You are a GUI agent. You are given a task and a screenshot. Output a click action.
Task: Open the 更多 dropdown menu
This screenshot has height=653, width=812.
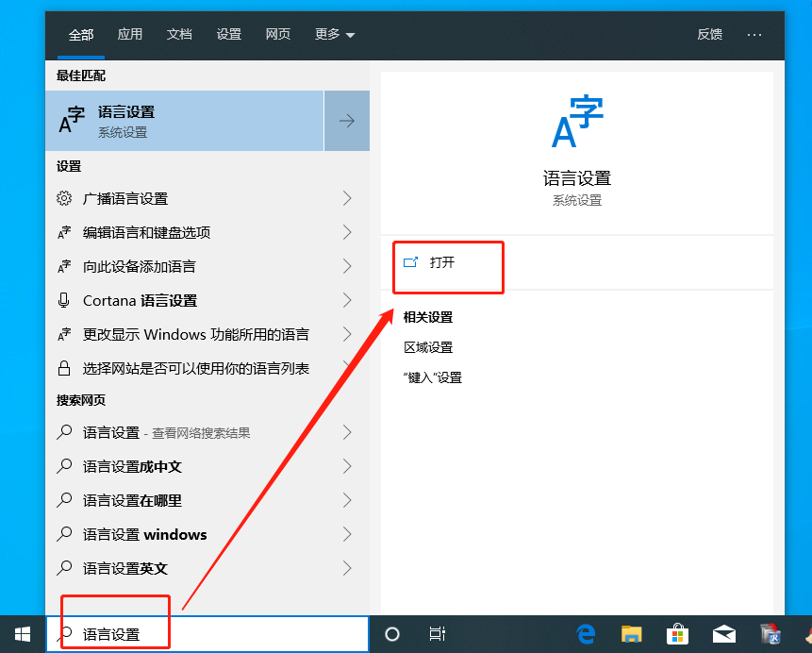pyautogui.click(x=335, y=34)
